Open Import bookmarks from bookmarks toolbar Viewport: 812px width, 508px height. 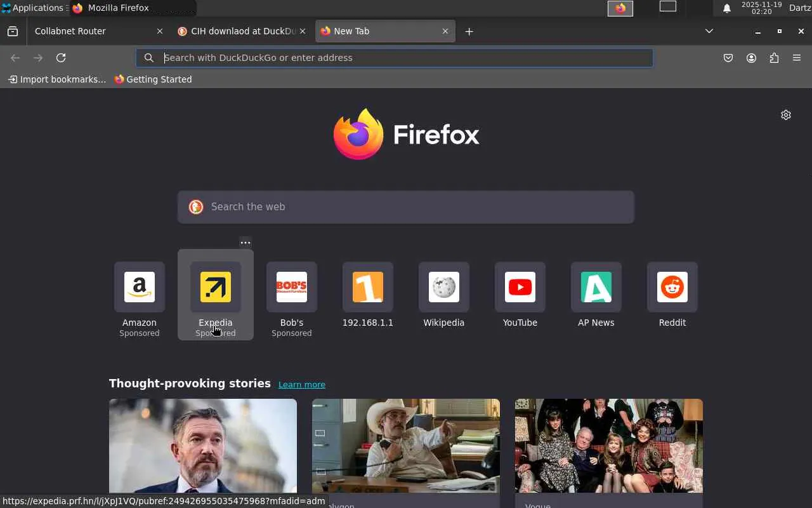click(57, 79)
